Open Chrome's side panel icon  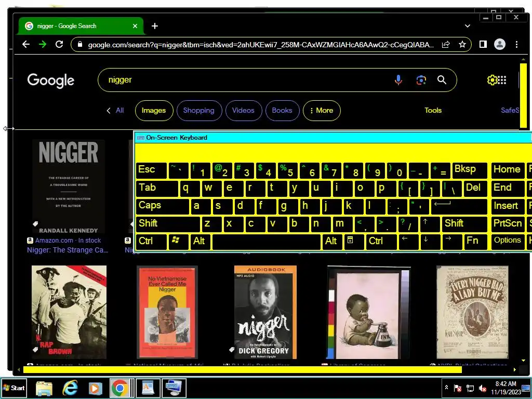click(x=483, y=45)
